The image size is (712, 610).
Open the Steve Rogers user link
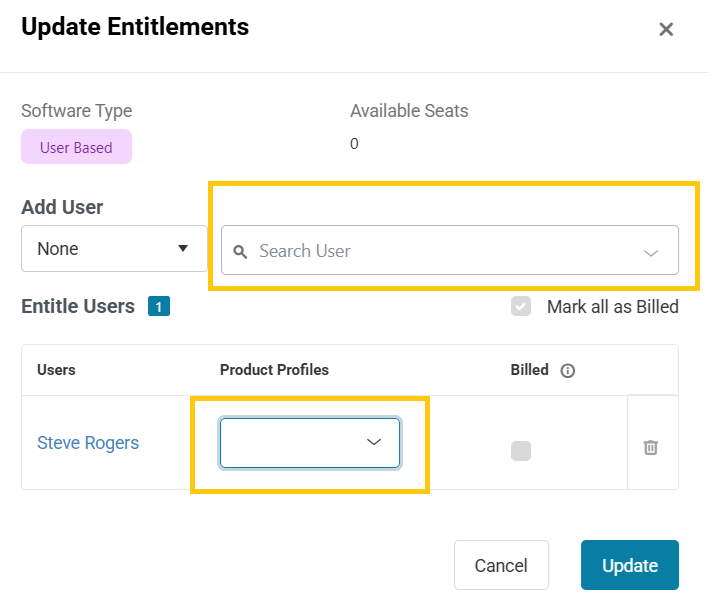[88, 443]
